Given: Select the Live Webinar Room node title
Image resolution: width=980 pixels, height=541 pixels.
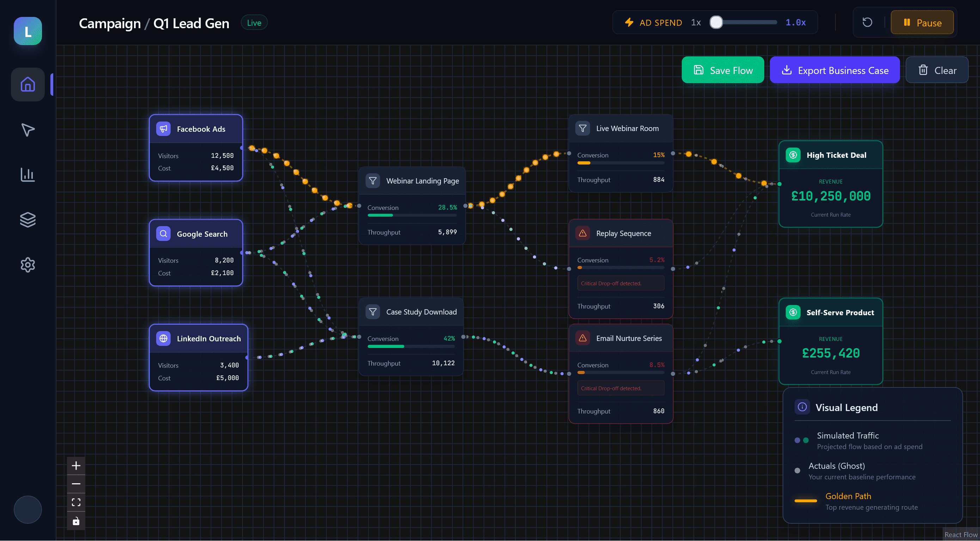Looking at the screenshot, I should 627,129.
